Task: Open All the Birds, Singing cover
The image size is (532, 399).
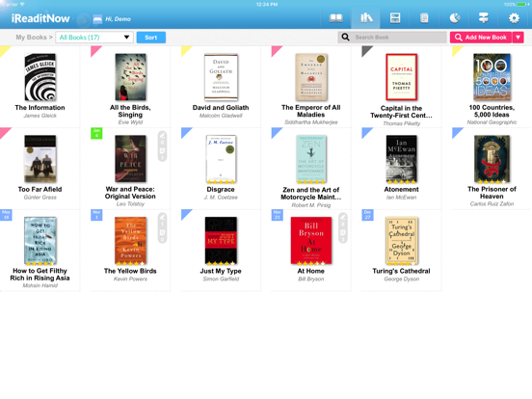Action: click(x=130, y=77)
